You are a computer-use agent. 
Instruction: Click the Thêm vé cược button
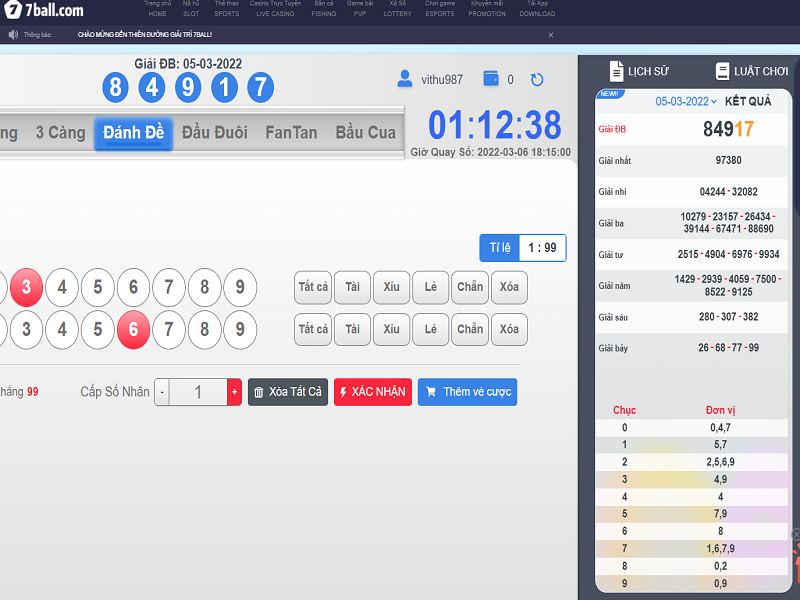coord(467,392)
